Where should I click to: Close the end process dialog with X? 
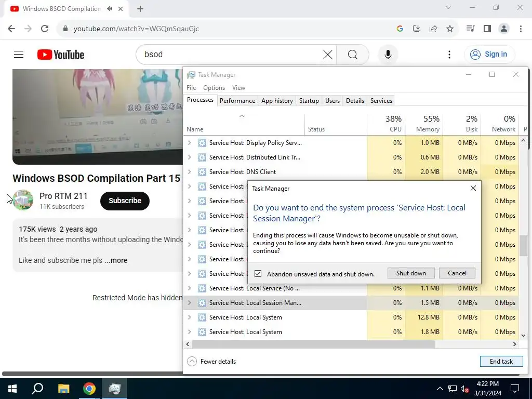point(473,188)
